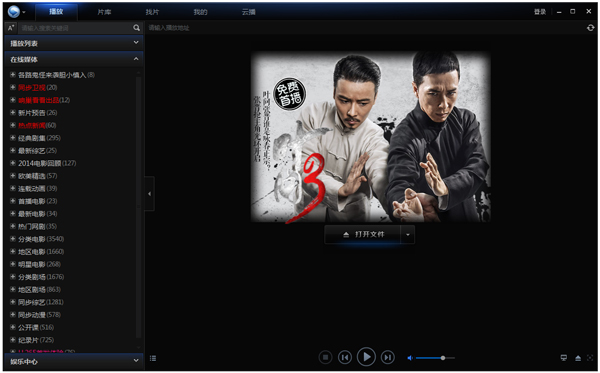Select 连载动画 (39) in the list

[x=38, y=188]
